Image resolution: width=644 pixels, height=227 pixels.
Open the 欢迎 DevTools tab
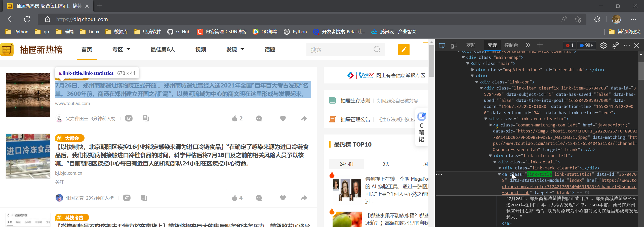471,45
